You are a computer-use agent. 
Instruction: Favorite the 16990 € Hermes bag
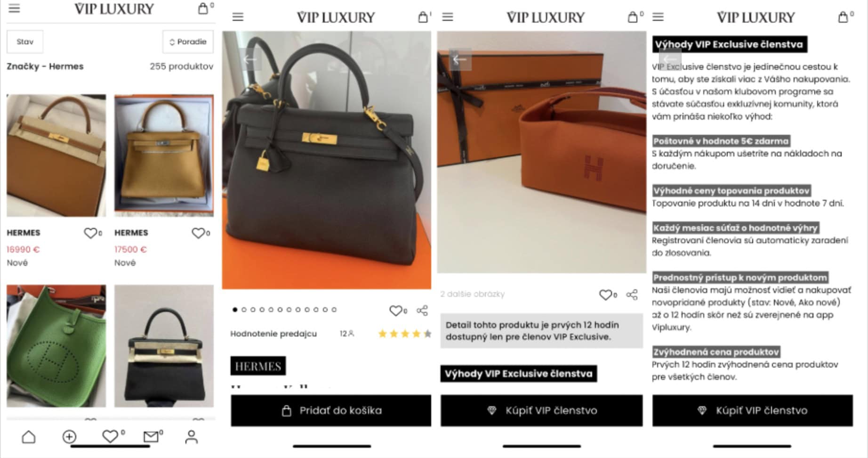(x=90, y=233)
